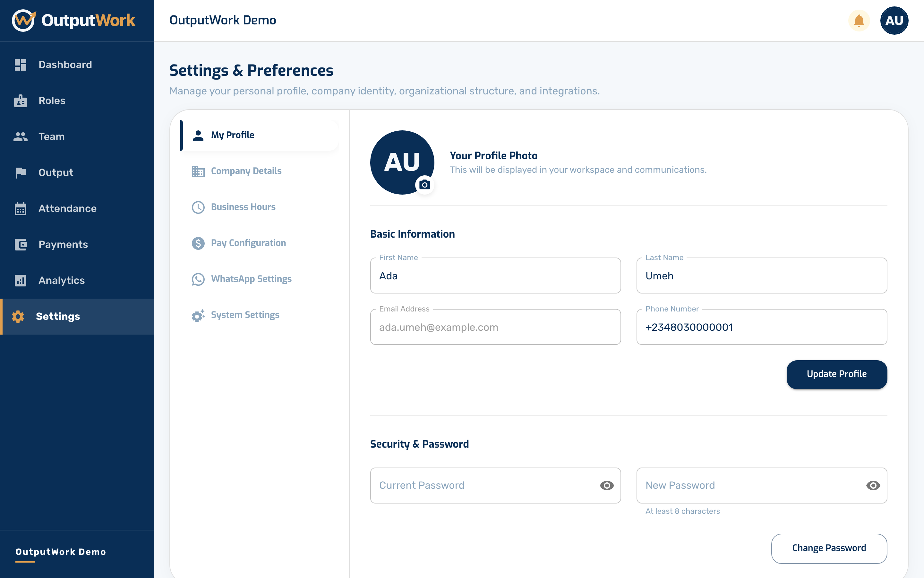Click the Company Details building icon

coord(198,171)
